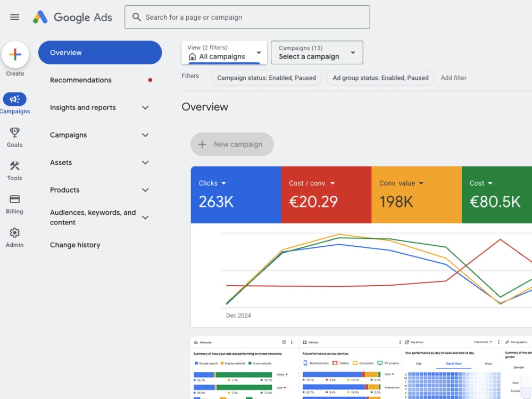Expand Audiences, keywords, and content section
Viewport: 532px width, 399px height.
pyautogui.click(x=145, y=218)
